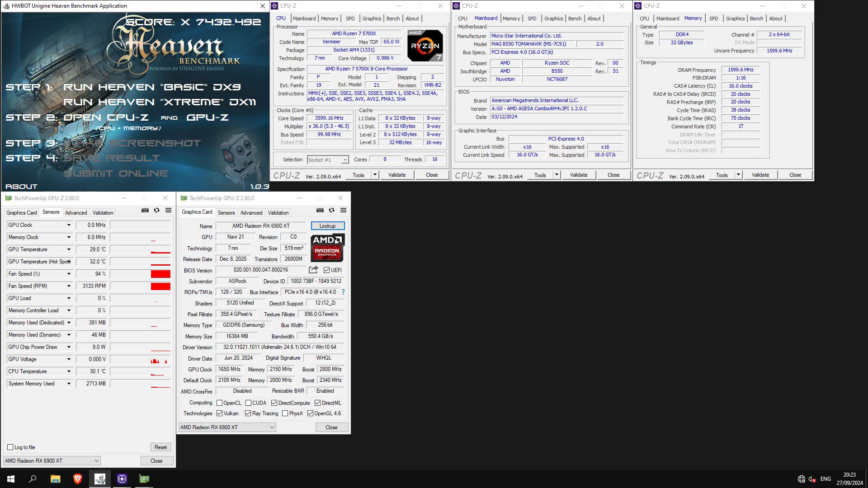Click the BIOS export share icon
The height and width of the screenshot is (488, 868).
[313, 270]
